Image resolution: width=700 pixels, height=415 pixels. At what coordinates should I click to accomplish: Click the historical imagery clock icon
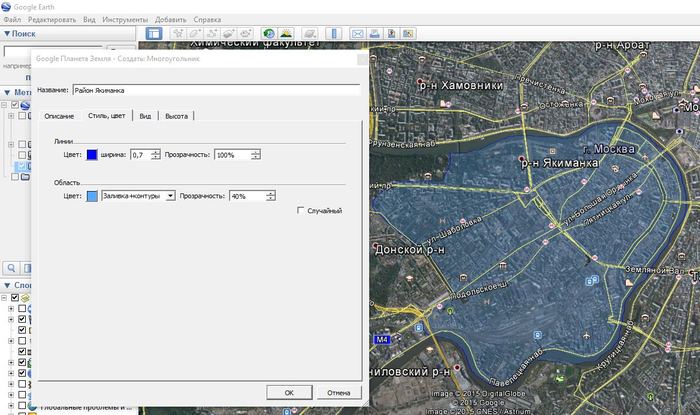(269, 33)
